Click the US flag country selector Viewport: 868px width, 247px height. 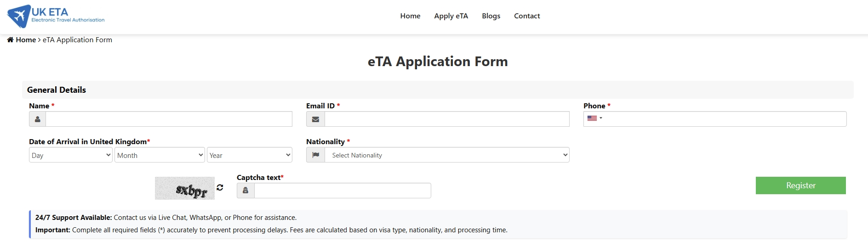coord(594,118)
